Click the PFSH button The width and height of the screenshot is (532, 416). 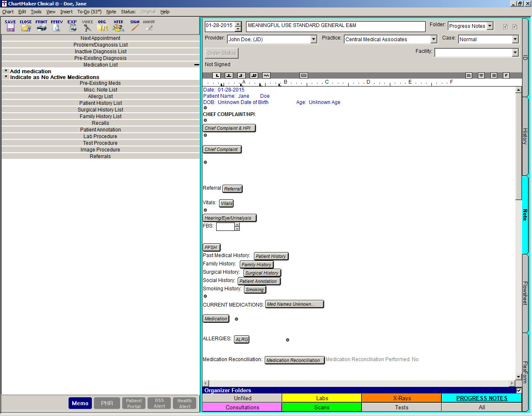212,248
